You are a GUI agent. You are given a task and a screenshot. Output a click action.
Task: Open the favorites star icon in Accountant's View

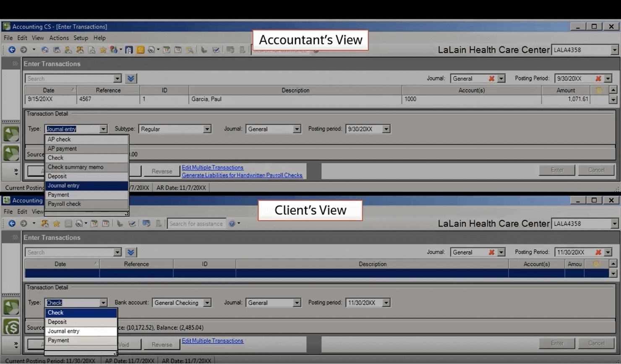tap(103, 49)
